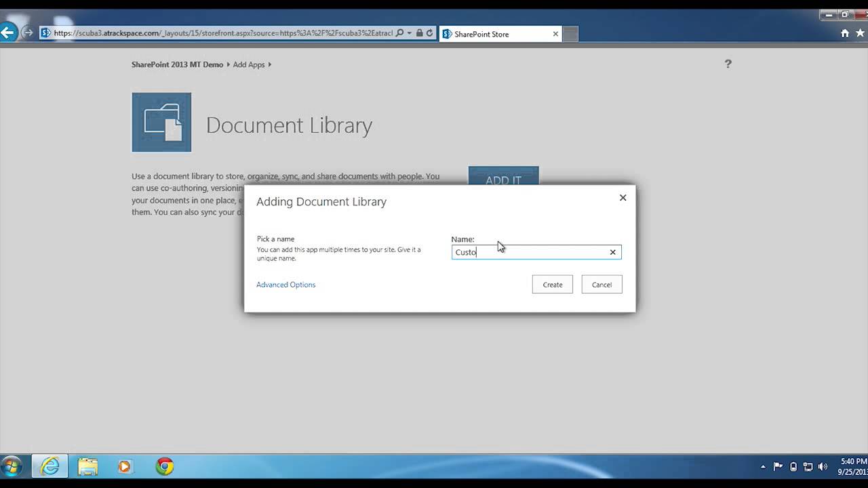Click the security lock icon in address bar
Screen dimensions: 868x488
(419, 33)
